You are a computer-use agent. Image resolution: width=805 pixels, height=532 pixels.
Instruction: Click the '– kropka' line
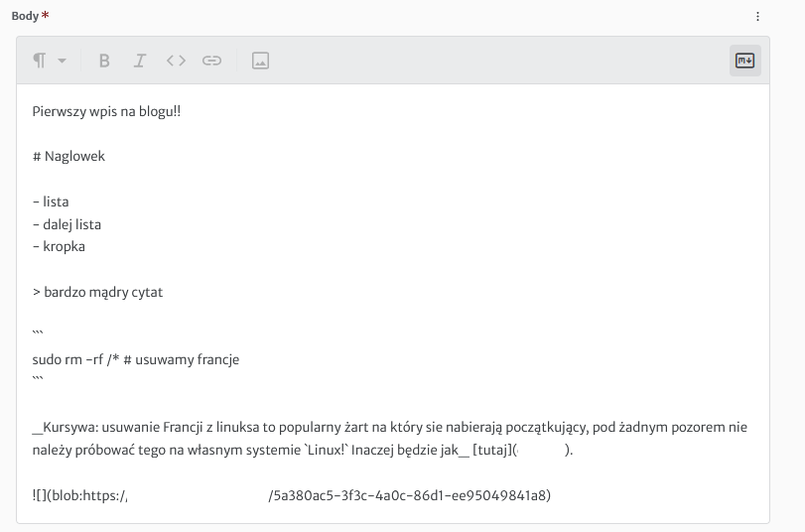[59, 246]
